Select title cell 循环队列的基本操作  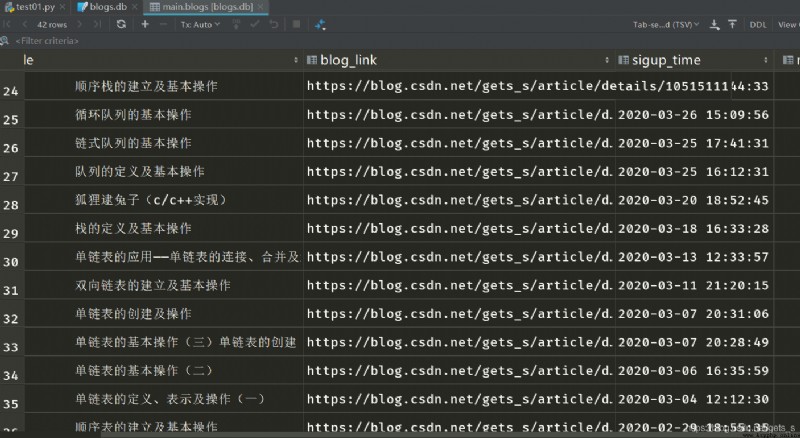(163, 114)
